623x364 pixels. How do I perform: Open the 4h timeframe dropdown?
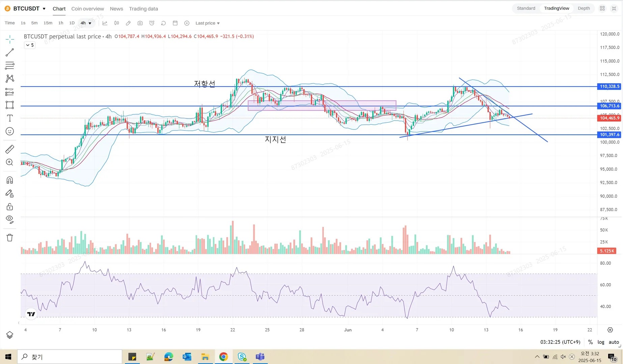86,23
